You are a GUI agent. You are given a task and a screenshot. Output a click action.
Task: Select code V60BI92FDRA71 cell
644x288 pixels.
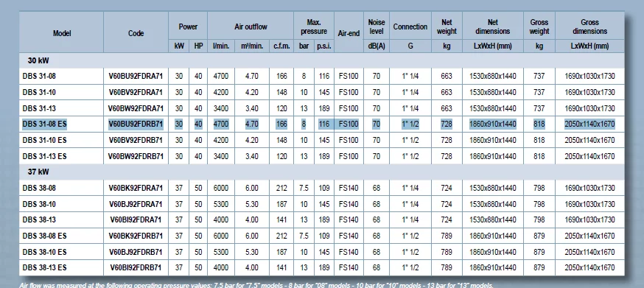click(136, 219)
